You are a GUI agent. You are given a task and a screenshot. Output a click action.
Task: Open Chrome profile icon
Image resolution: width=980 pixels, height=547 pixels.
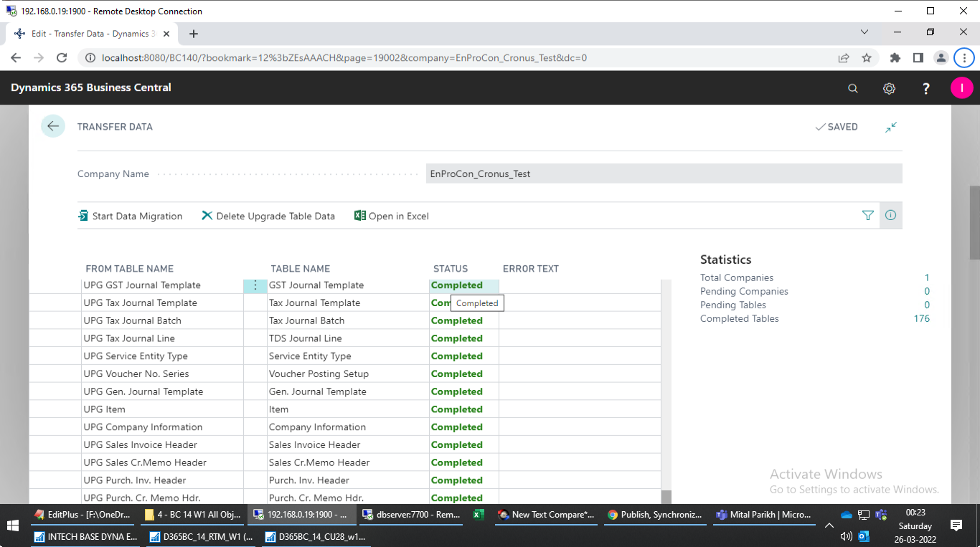[941, 58]
